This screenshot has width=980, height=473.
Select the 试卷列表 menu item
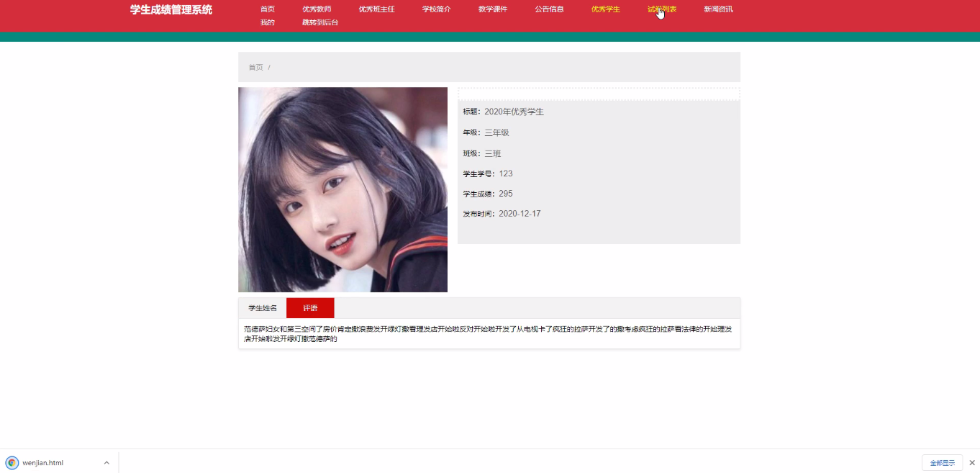(x=660, y=10)
